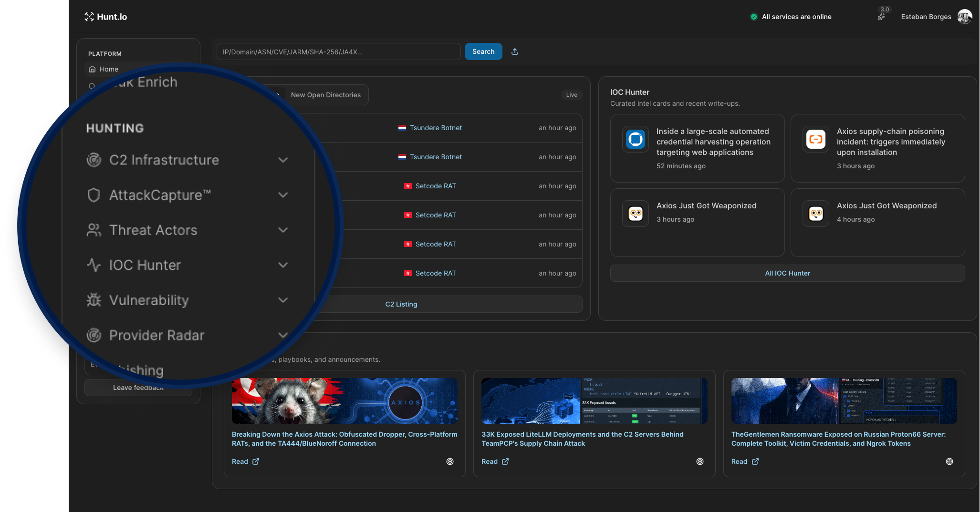Viewport: 980px width, 512px height.
Task: Click external-link icon on TheGentlemen Read
Action: point(755,461)
